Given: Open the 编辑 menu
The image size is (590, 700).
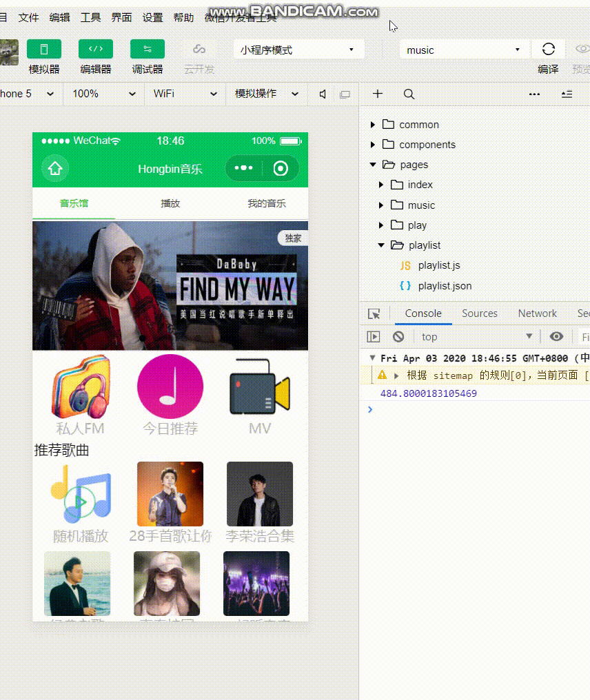Looking at the screenshot, I should [59, 17].
